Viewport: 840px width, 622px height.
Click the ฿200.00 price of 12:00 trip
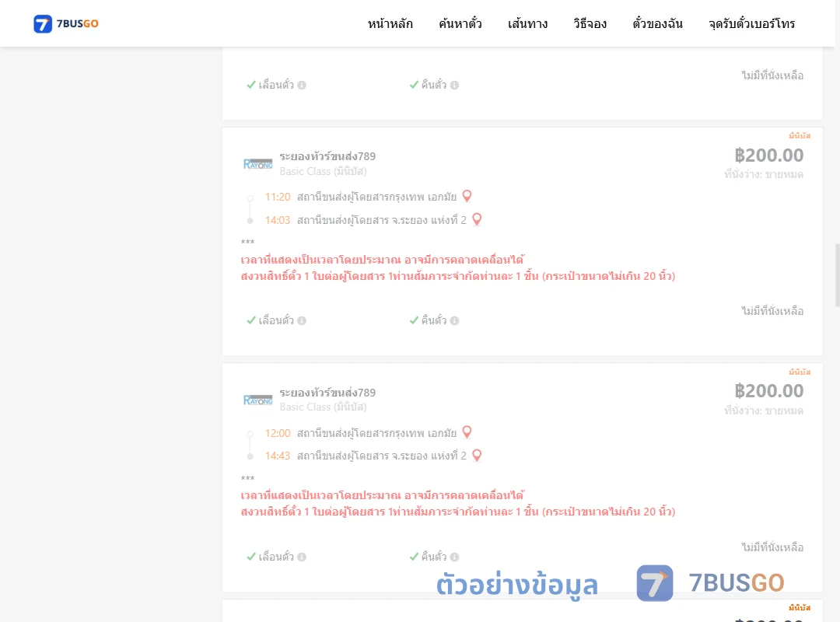(768, 391)
